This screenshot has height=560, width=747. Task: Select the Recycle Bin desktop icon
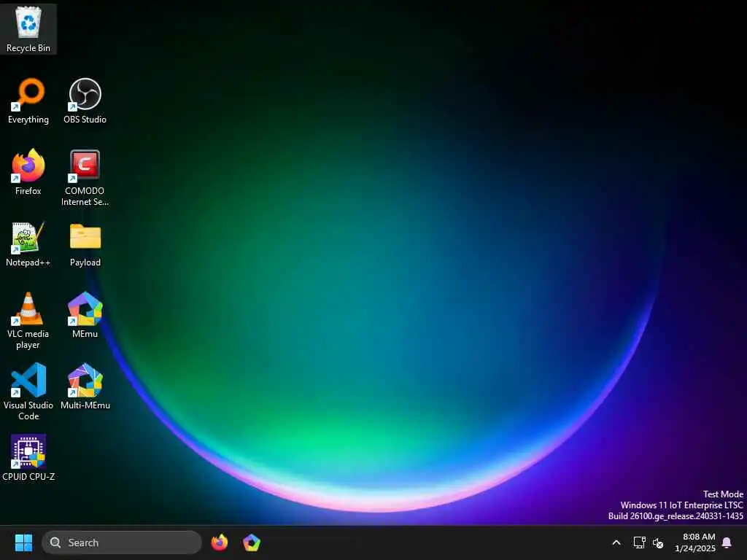click(28, 29)
